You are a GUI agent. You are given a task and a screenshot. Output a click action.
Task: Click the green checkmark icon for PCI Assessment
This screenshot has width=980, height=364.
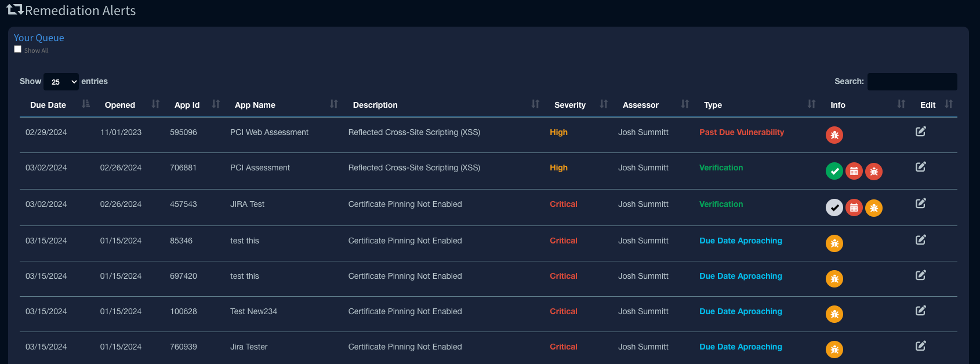(834, 172)
